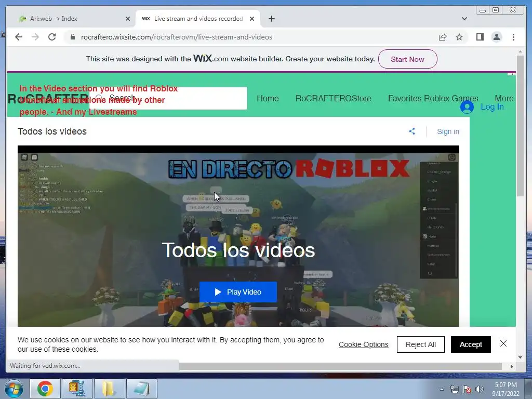
Task: Click the taskbar clock 5:07 PM
Action: (x=506, y=385)
